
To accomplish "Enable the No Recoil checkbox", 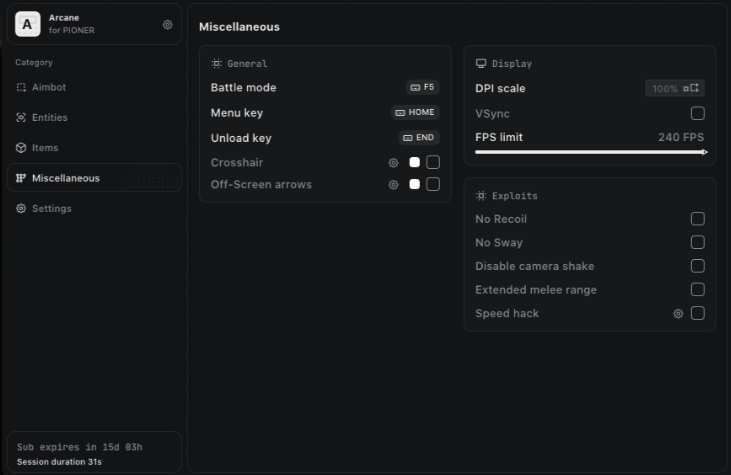I will [x=698, y=219].
